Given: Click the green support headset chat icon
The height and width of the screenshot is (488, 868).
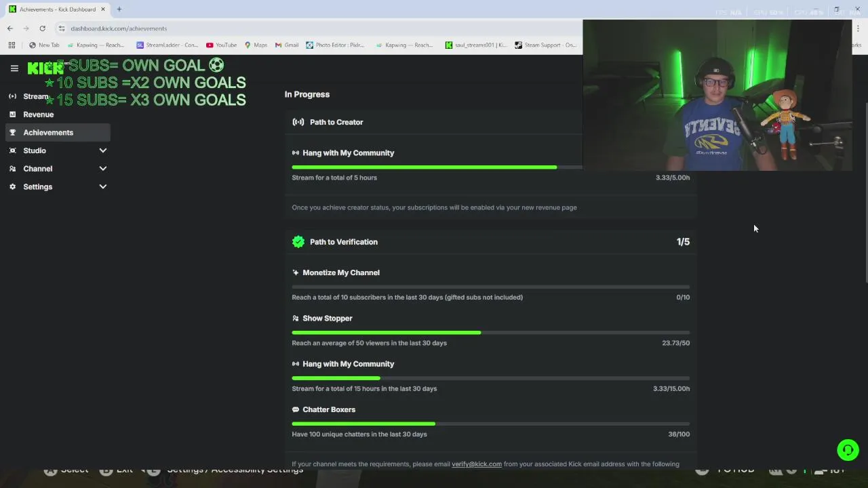Looking at the screenshot, I should 848,450.
